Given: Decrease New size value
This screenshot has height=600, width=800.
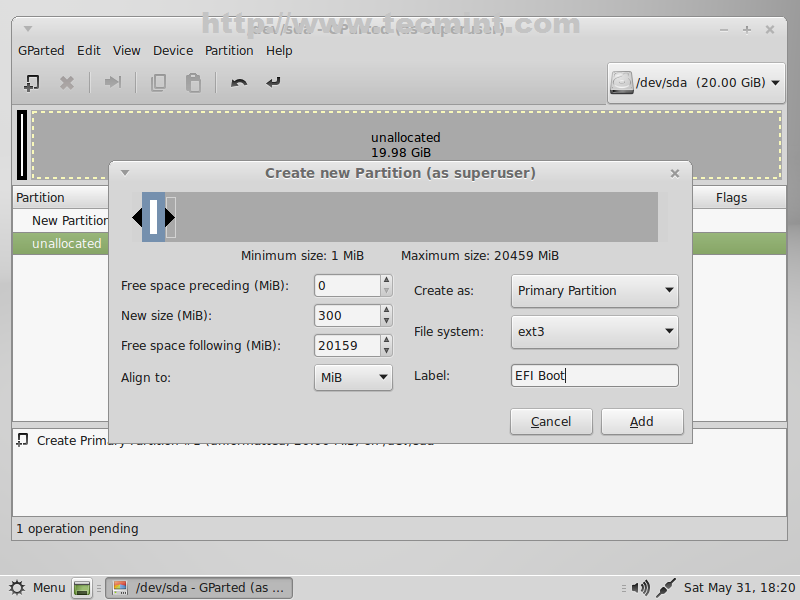Looking at the screenshot, I should point(386,321).
